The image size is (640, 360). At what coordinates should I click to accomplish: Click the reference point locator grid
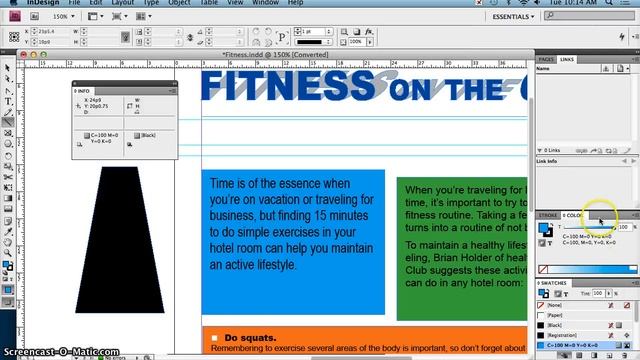click(x=14, y=37)
